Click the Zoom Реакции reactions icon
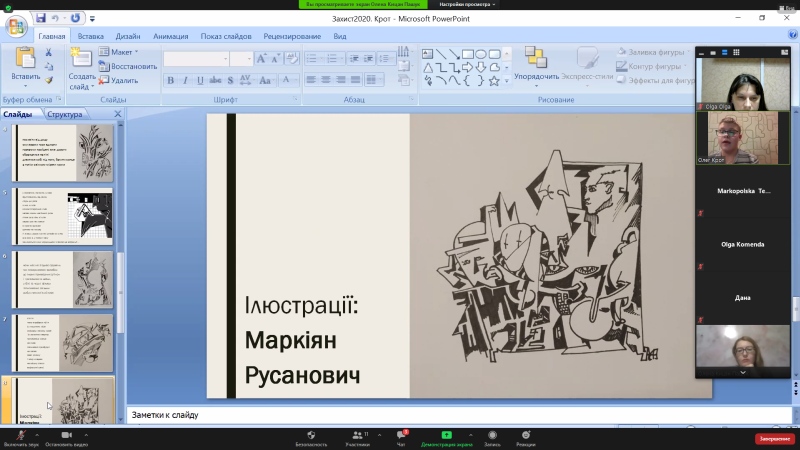Screen dimensions: 800x450 tap(526, 435)
